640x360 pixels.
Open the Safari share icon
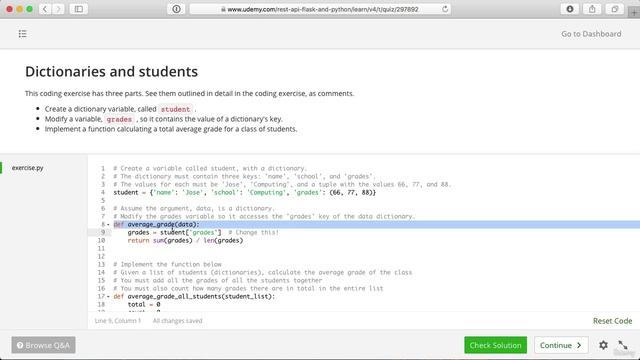[x=592, y=9]
